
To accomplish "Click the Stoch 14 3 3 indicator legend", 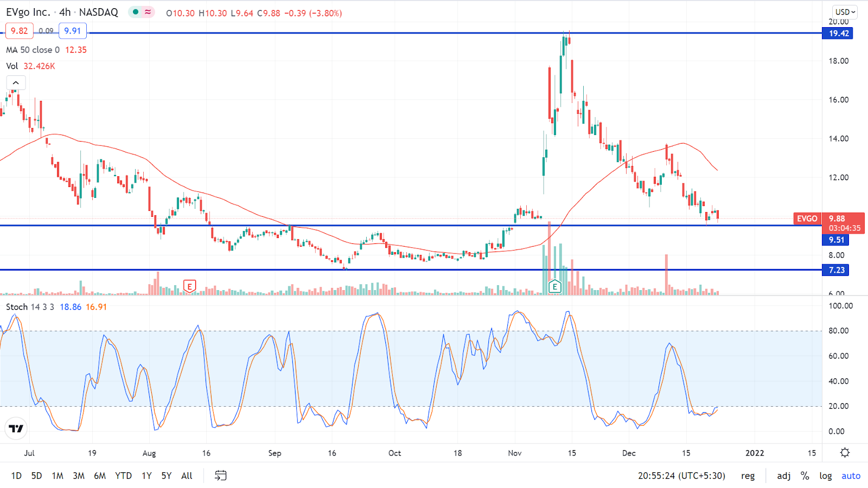I will point(30,307).
